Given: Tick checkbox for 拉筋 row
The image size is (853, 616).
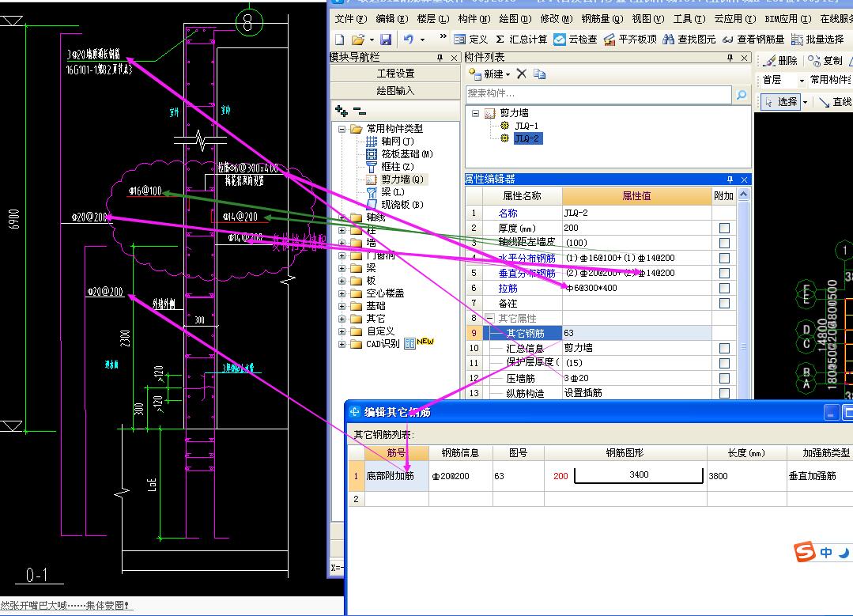Looking at the screenshot, I should pos(724,289).
